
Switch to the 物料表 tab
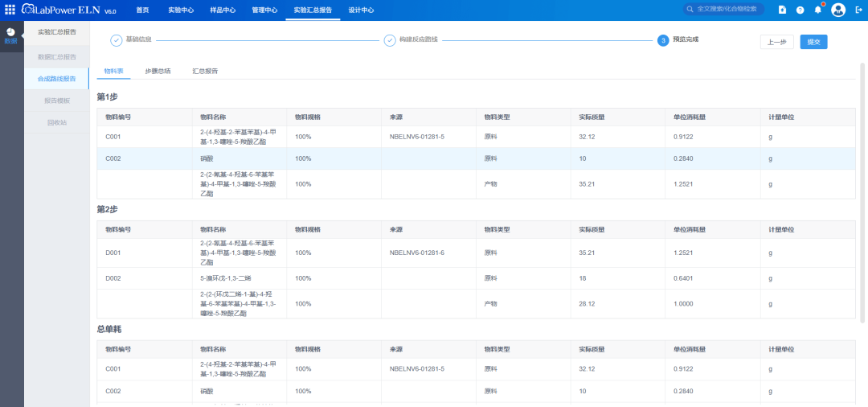[113, 72]
